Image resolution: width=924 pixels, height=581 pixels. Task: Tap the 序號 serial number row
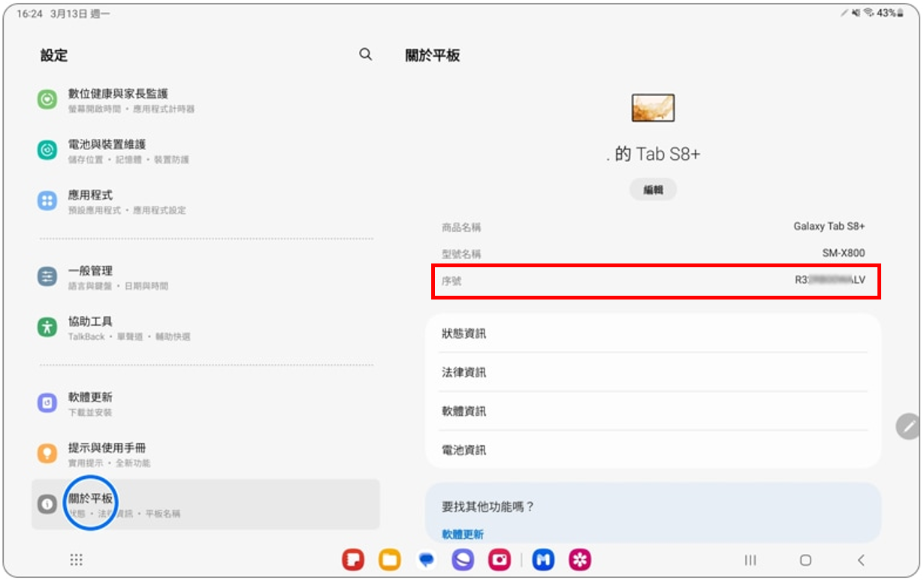click(x=656, y=280)
